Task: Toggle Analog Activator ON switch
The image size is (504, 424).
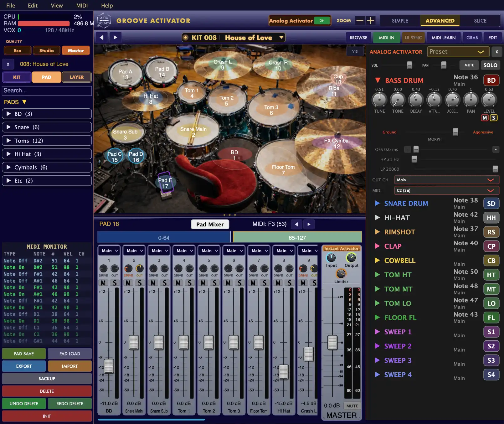Action: pyautogui.click(x=322, y=21)
